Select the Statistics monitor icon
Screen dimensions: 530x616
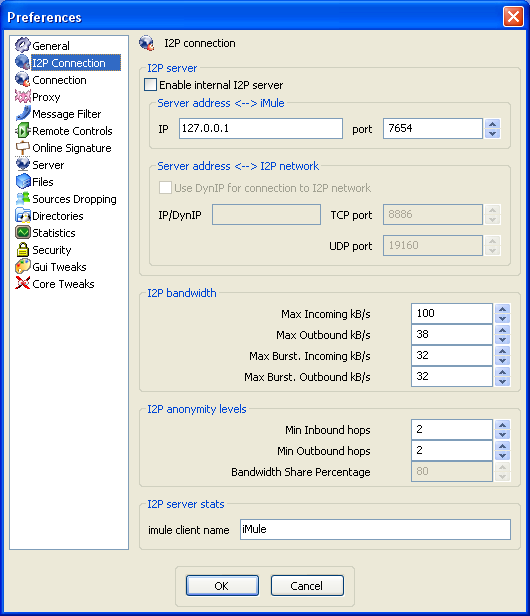click(x=22, y=233)
